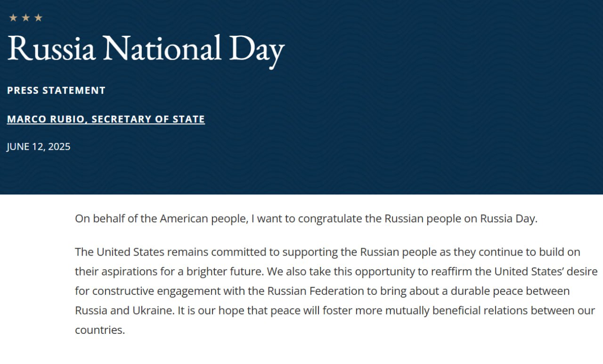Click the "PRESS STATEMENT" label
603x364 pixels.
[56, 90]
